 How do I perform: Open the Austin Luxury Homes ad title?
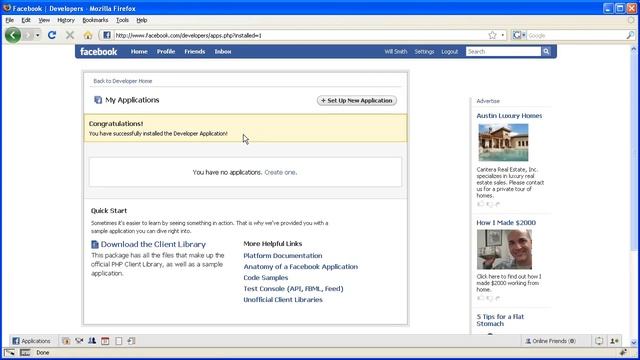(x=509, y=116)
